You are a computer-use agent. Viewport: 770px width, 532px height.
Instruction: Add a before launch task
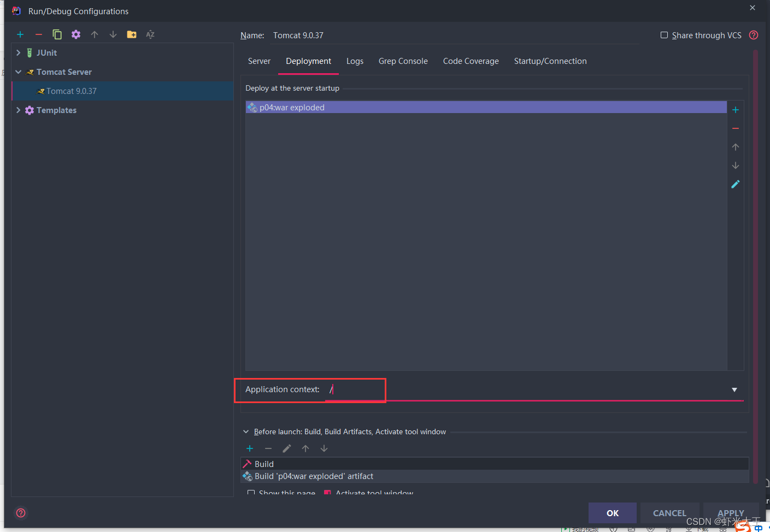[250, 448]
